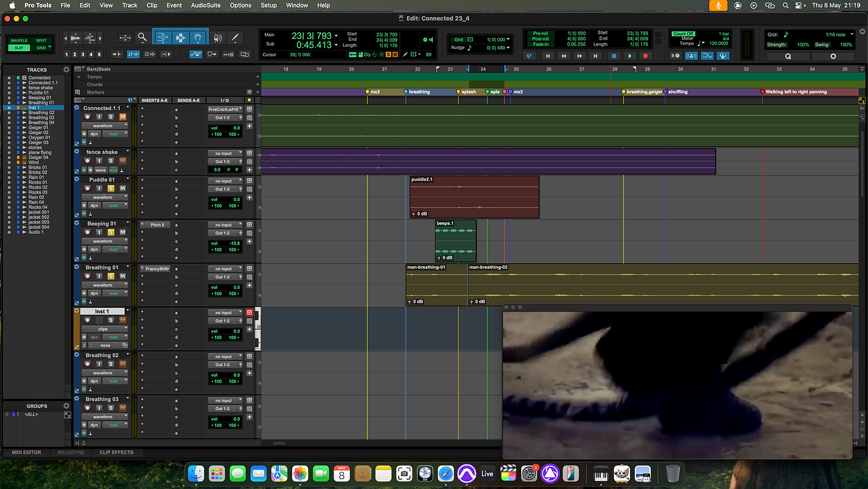
Task: Record-enable the Breathing 01 track
Action: (x=87, y=276)
